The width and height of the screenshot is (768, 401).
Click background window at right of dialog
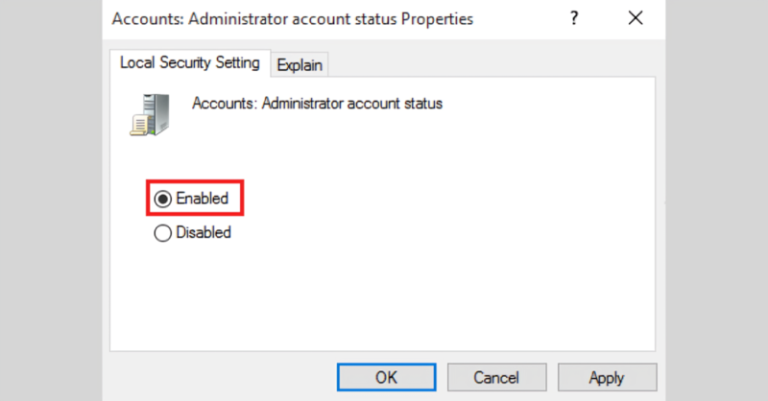pos(714,200)
